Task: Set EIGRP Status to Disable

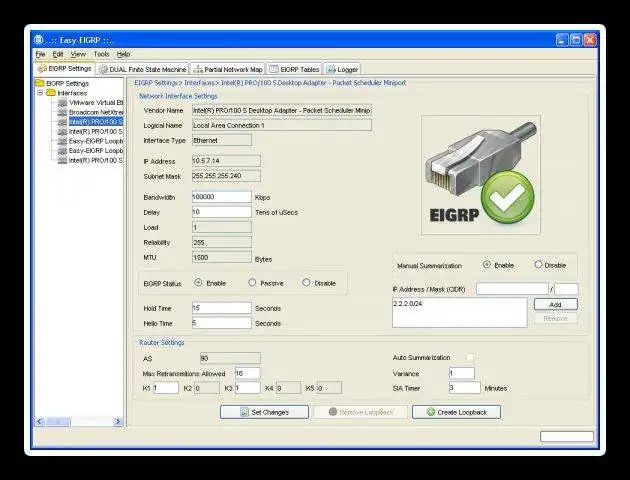Action: pos(306,282)
